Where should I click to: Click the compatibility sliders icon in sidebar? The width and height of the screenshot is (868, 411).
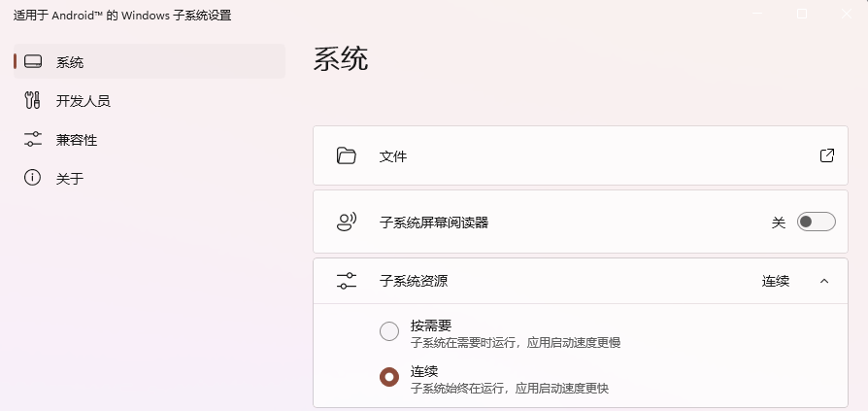coord(33,140)
